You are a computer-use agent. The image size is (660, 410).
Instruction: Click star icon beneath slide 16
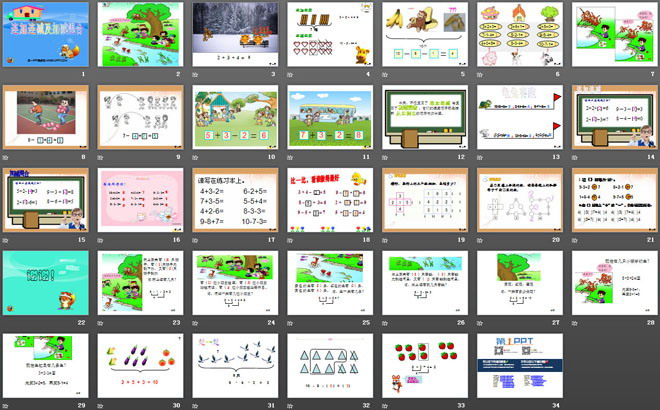pos(101,240)
